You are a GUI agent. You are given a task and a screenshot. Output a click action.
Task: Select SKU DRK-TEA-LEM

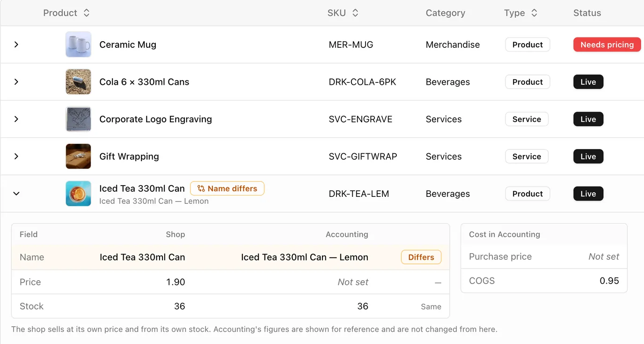[x=359, y=194]
